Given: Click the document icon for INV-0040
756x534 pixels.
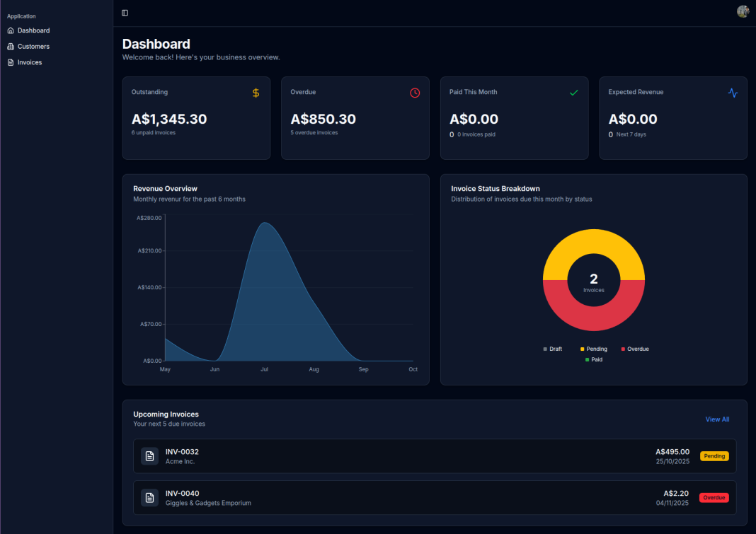Looking at the screenshot, I should tap(149, 498).
